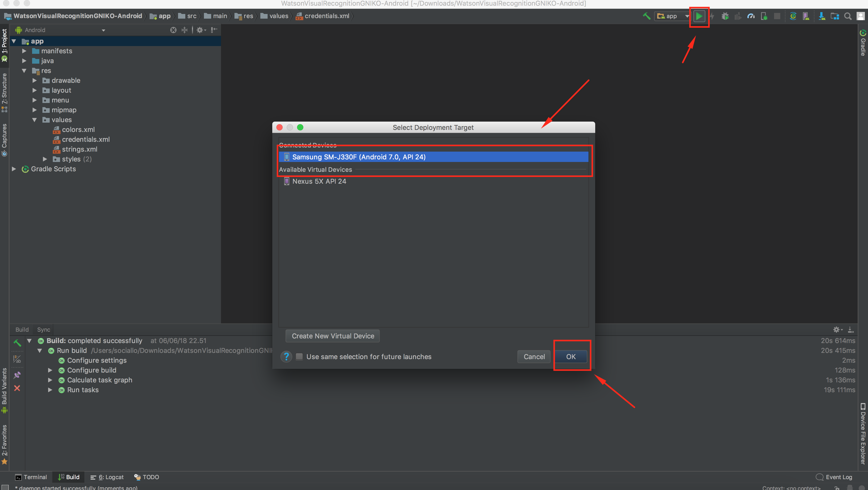Open the build panel settings gear

click(x=838, y=330)
